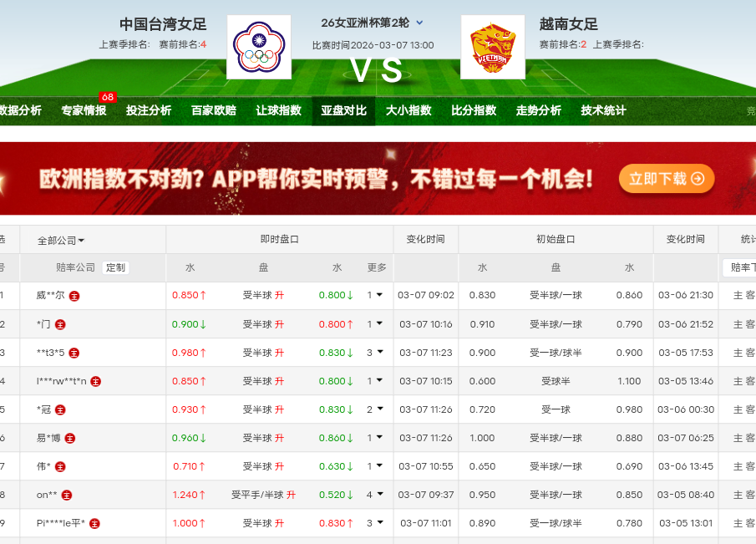Expand the 26女亚洲杯第2轮 round dropdown
756x544 pixels.
click(419, 23)
